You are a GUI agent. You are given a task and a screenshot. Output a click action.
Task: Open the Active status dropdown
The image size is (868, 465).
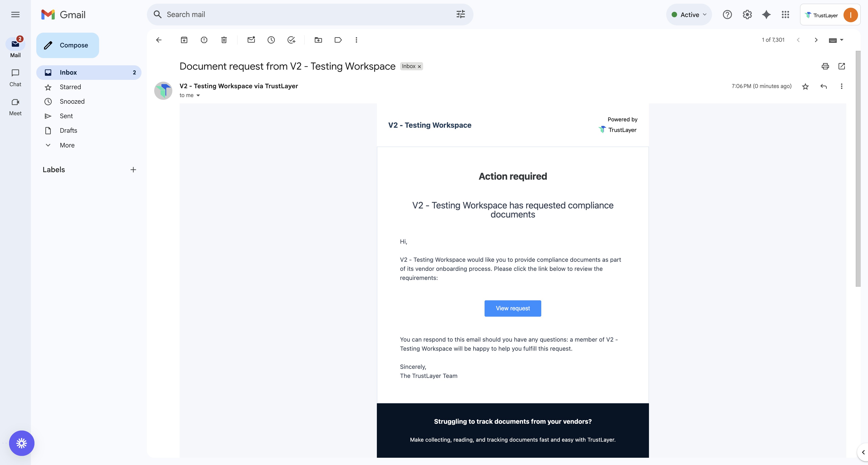(689, 15)
